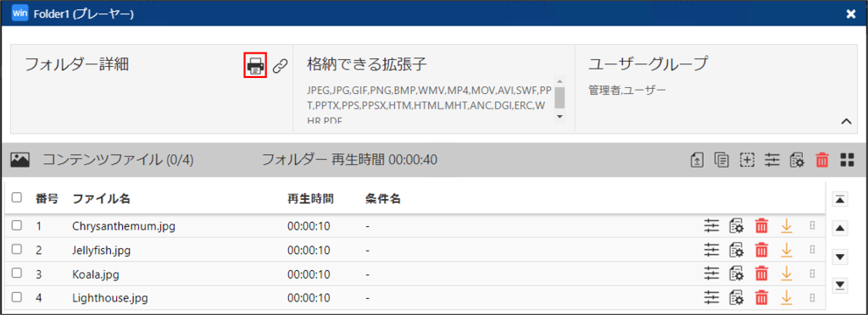The image size is (868, 315).
Task: Collapse the folder details panel with the chevron
Action: pos(846,122)
